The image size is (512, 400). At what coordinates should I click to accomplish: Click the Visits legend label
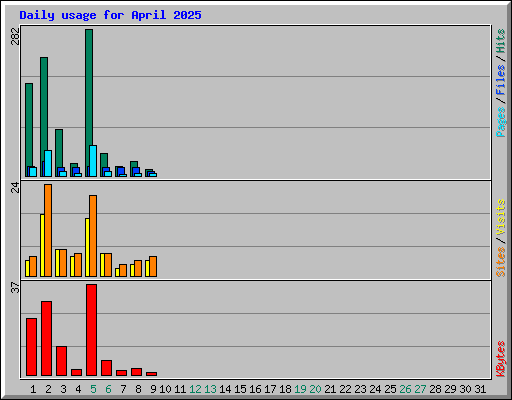pyautogui.click(x=501, y=218)
